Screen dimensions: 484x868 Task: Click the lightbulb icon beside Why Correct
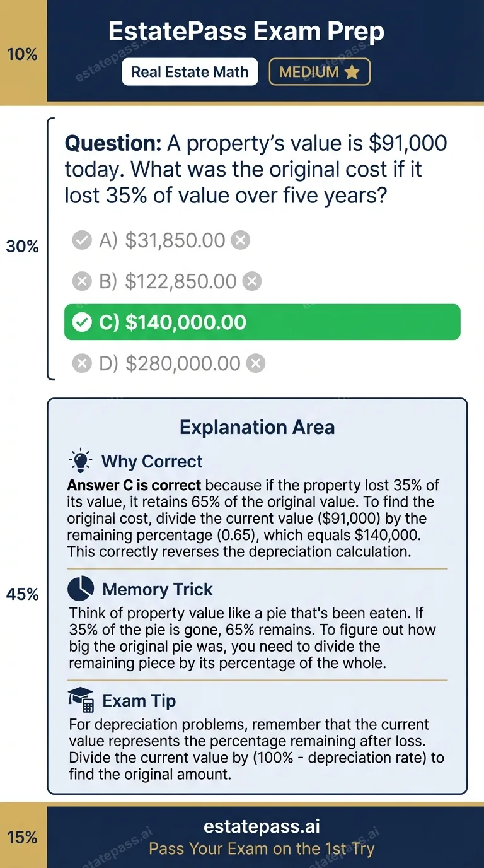[81, 461]
